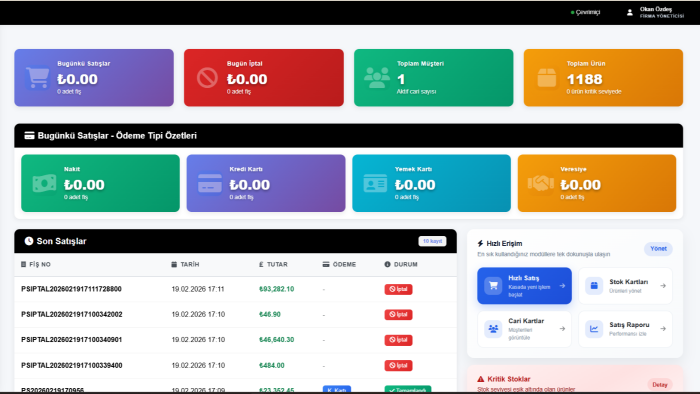Click the info icon in DURUM column header
This screenshot has width=700, height=394.
pos(388,264)
